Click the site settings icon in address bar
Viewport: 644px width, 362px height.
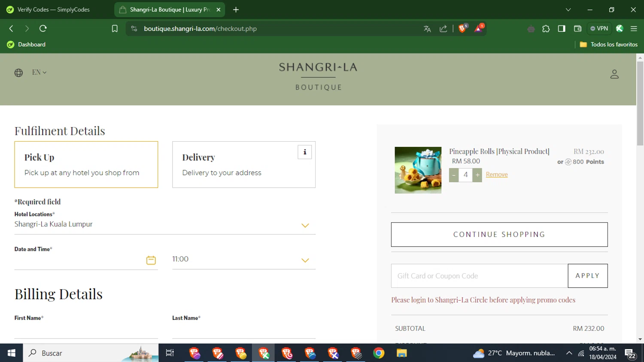coord(134,29)
